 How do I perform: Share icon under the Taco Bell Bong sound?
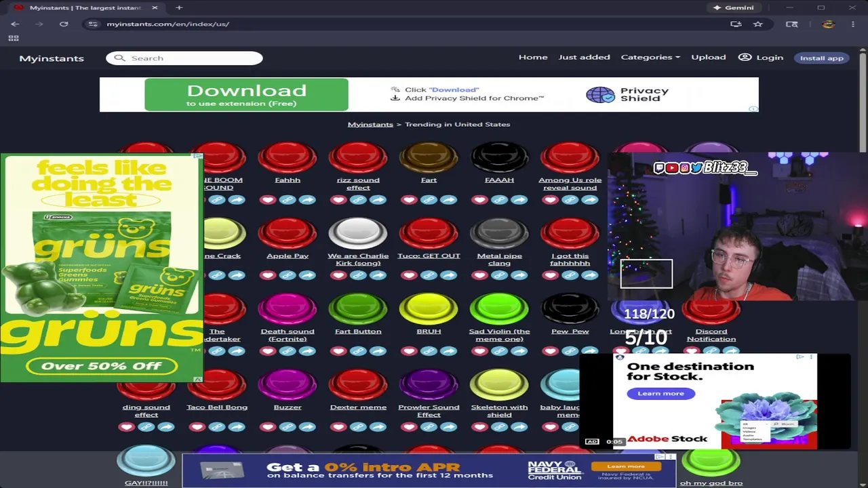point(237,427)
